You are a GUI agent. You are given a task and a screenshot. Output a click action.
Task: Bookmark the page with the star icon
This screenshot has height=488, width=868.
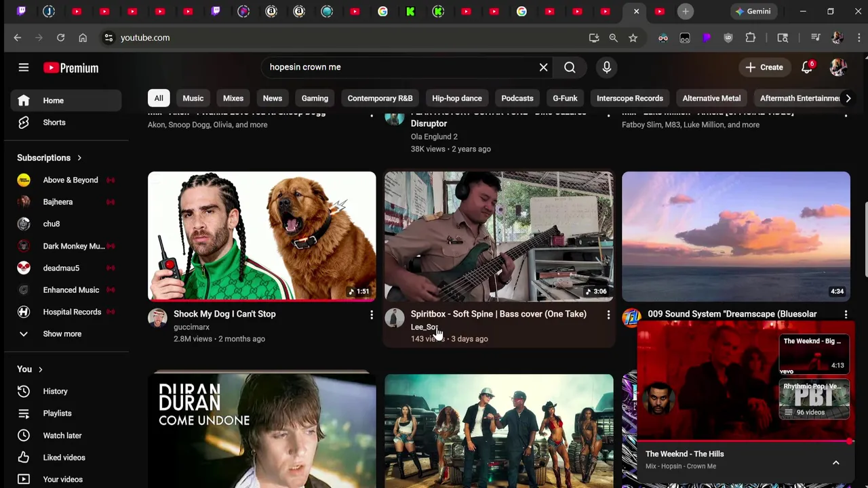pos(633,38)
